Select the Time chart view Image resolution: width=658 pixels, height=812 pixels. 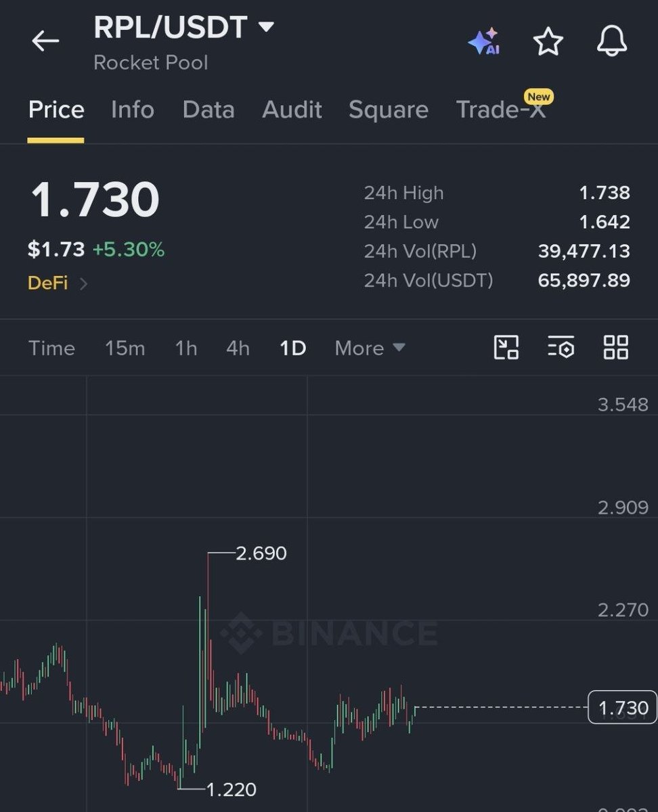[x=51, y=348]
